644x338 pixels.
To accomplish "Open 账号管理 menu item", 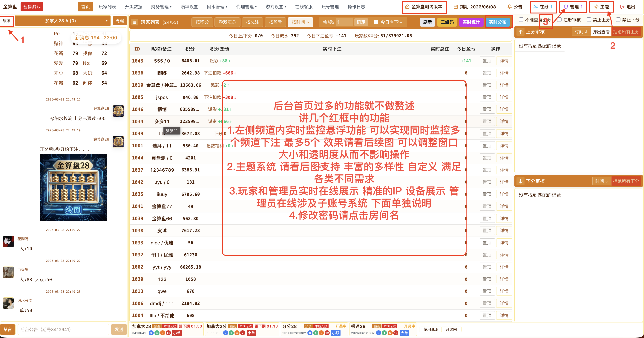I will click(x=330, y=7).
